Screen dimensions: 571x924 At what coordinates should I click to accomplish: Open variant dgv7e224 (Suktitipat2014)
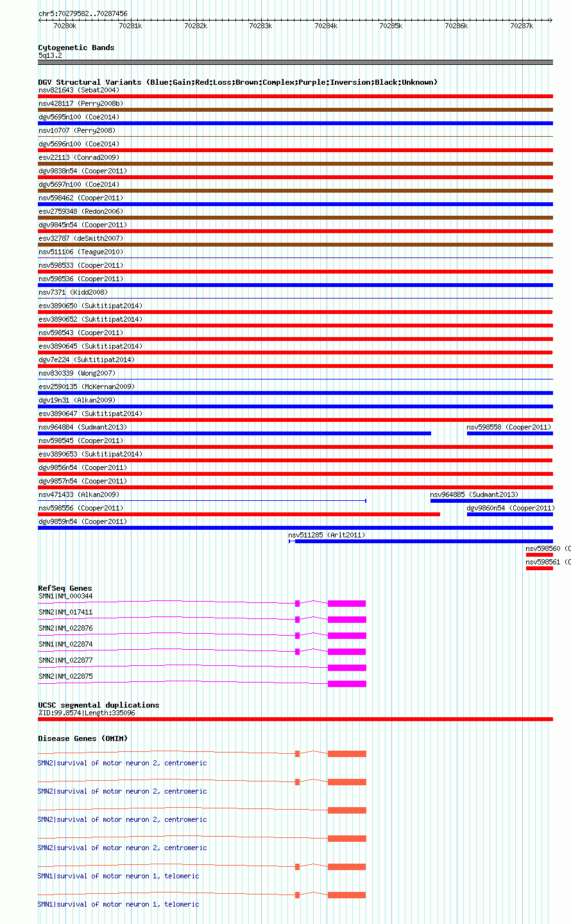coord(87,360)
